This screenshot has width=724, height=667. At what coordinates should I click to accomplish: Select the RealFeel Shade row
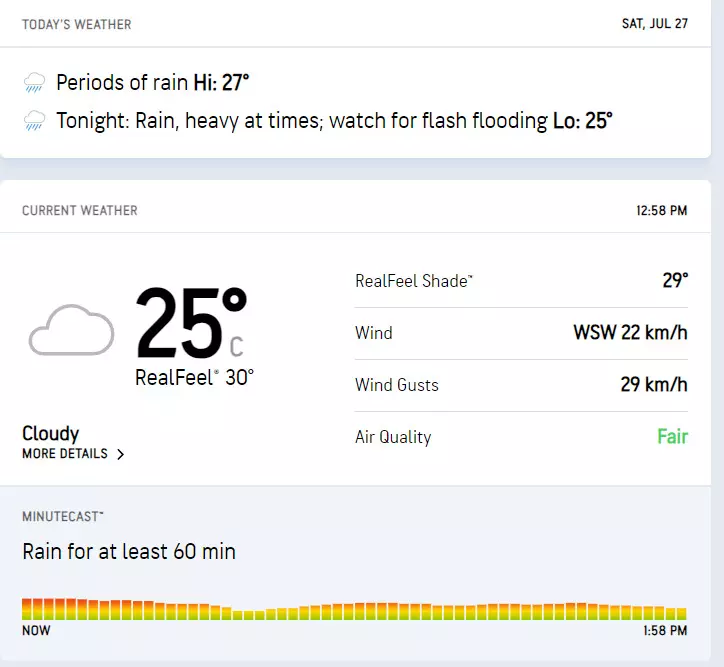[521, 281]
